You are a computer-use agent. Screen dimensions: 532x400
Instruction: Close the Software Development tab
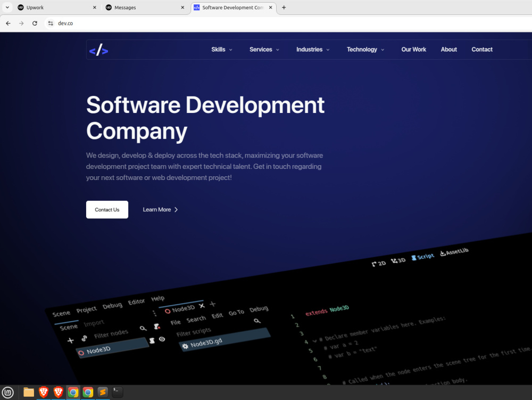pyautogui.click(x=270, y=7)
